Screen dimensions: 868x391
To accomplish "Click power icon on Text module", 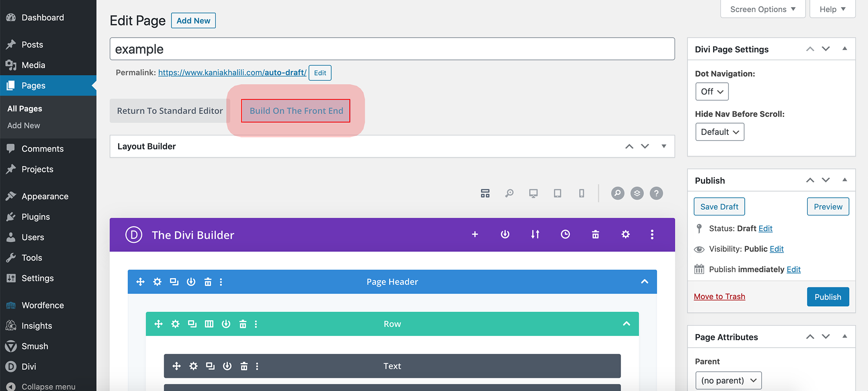I will tap(227, 366).
